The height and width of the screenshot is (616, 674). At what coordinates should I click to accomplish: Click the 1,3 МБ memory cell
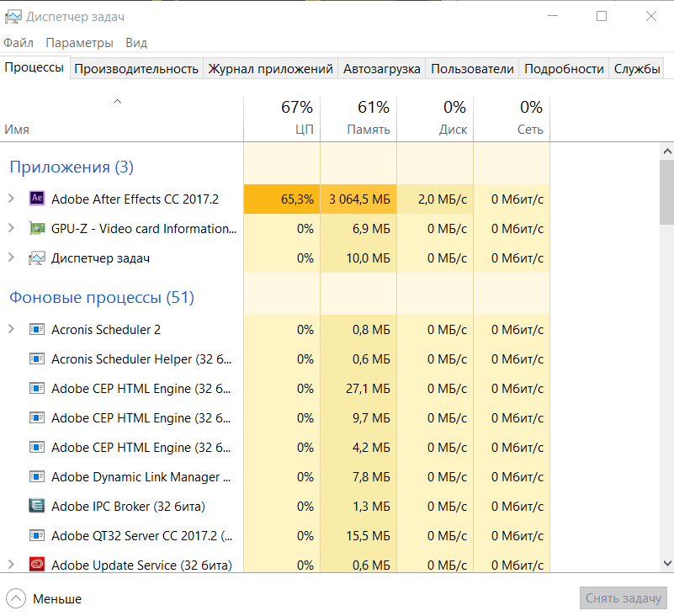(358, 507)
